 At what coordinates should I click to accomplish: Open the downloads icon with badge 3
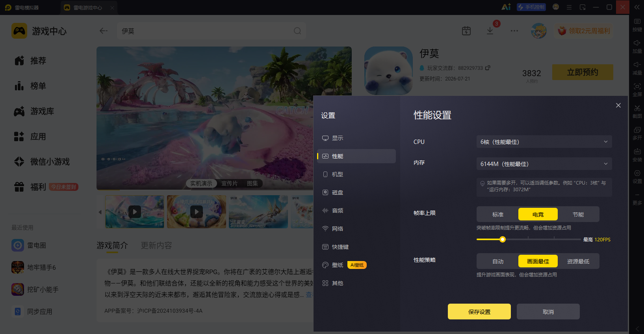tap(490, 31)
